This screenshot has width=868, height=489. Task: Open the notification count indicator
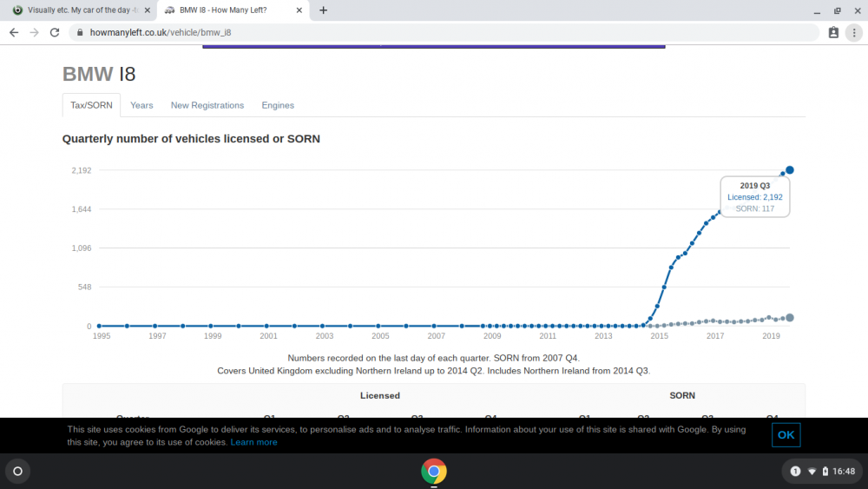click(795, 472)
